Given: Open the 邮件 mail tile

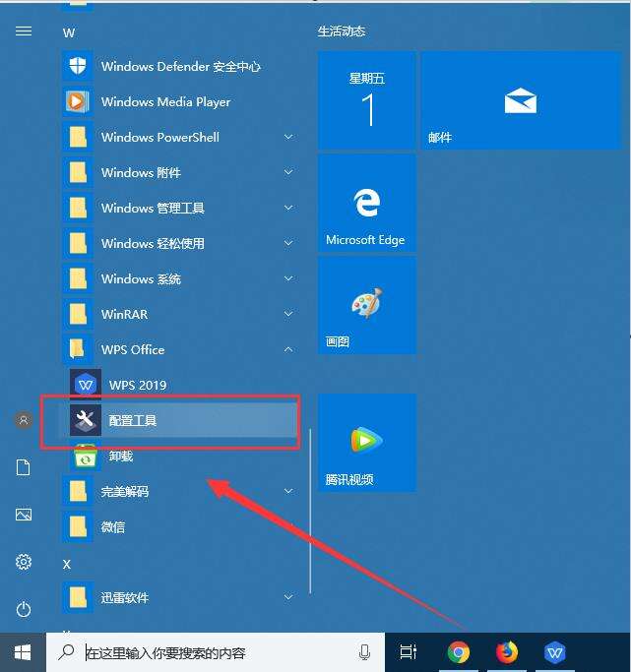Looking at the screenshot, I should [x=521, y=100].
